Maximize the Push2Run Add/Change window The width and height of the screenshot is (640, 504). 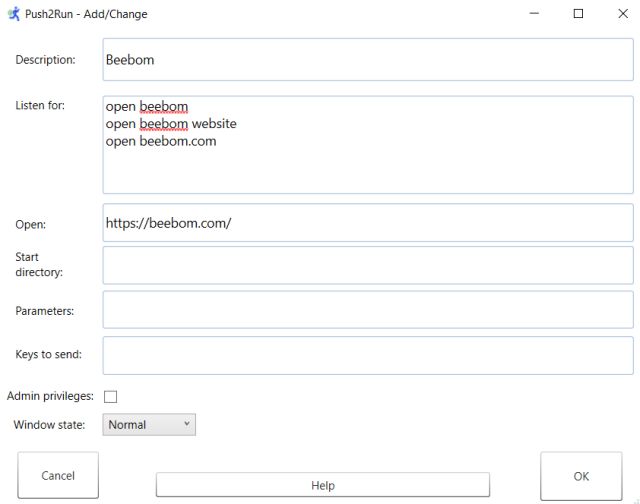[x=578, y=14]
